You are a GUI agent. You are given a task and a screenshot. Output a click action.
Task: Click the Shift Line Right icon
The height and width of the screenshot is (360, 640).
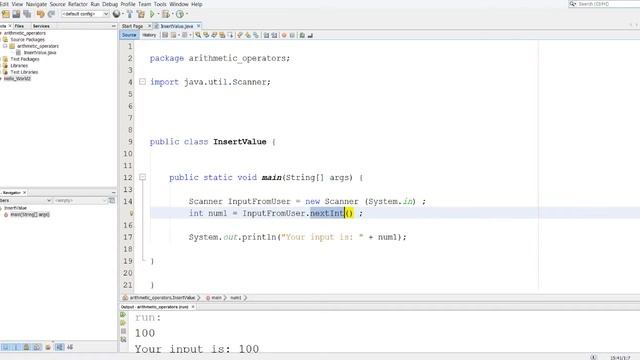pos(274,36)
